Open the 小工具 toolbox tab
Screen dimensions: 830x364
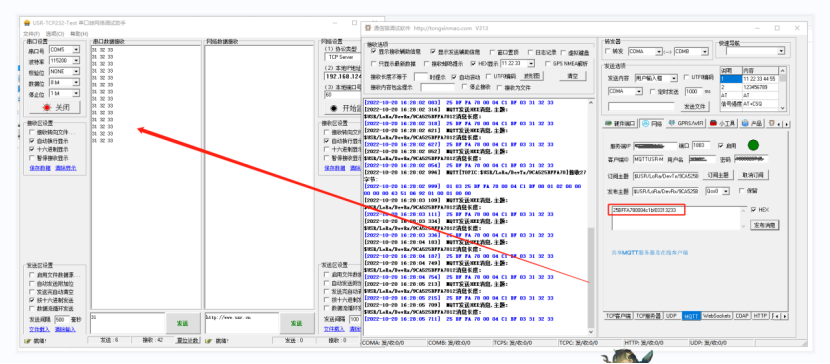pos(723,123)
